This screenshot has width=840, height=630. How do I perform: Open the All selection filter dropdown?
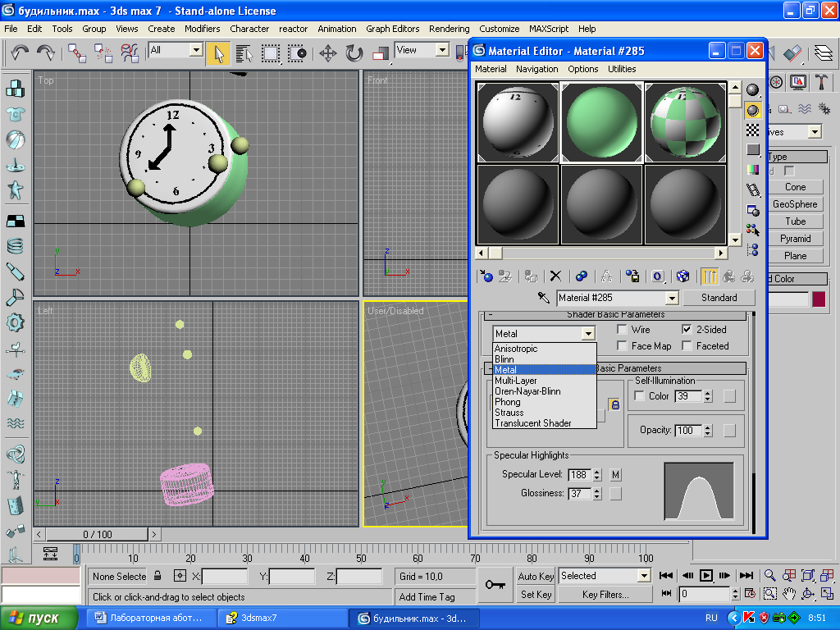(196, 50)
